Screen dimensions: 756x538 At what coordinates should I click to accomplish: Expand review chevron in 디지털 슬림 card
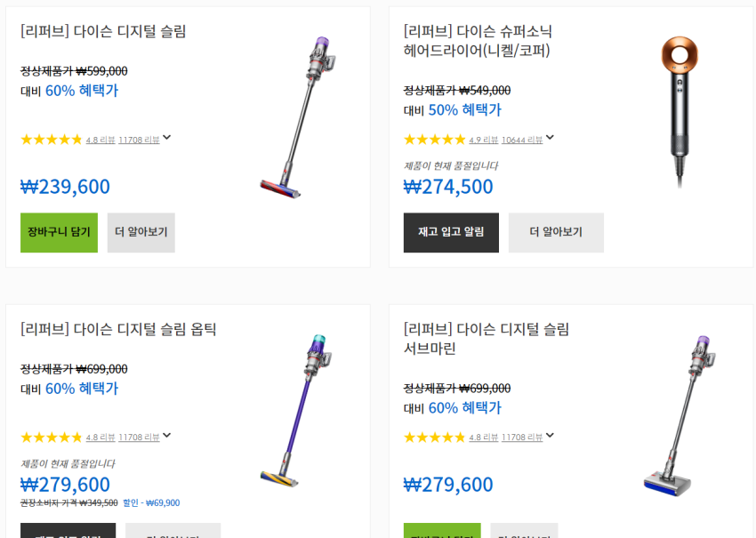tap(167, 138)
